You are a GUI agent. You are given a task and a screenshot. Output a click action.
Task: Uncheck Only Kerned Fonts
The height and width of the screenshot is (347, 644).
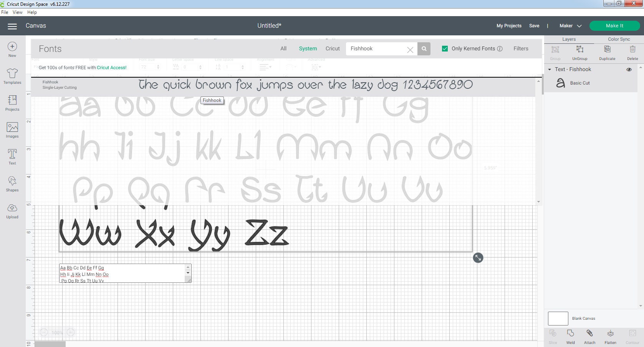point(445,48)
